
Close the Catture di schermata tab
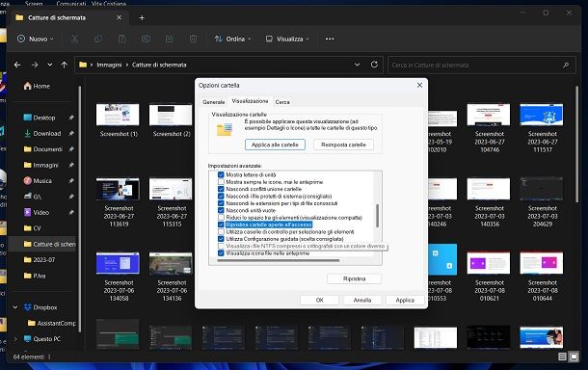[x=119, y=17]
